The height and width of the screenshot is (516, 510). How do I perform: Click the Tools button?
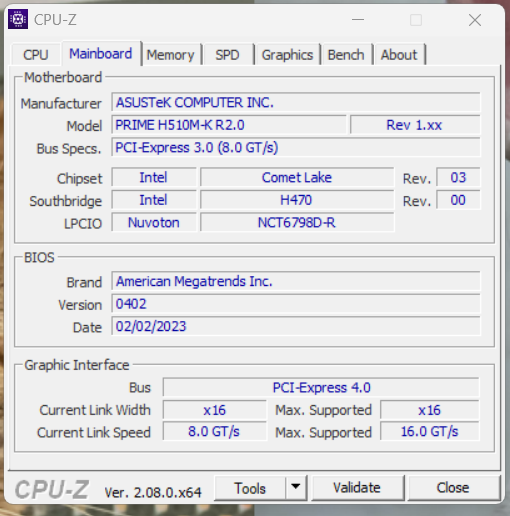[x=250, y=488]
